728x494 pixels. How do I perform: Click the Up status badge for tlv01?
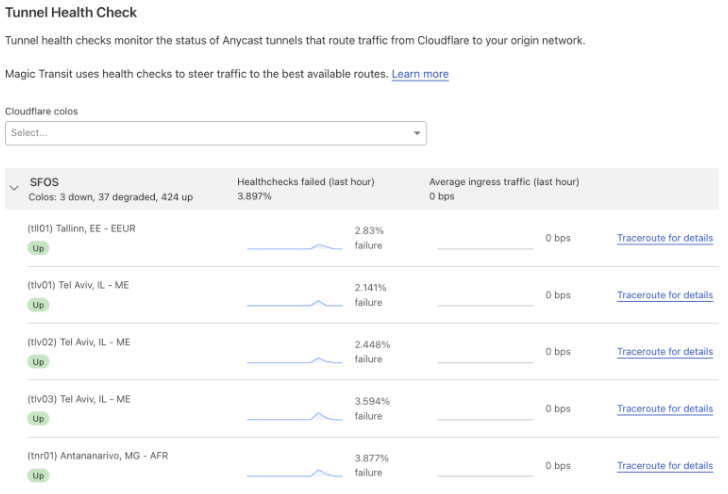click(x=38, y=305)
